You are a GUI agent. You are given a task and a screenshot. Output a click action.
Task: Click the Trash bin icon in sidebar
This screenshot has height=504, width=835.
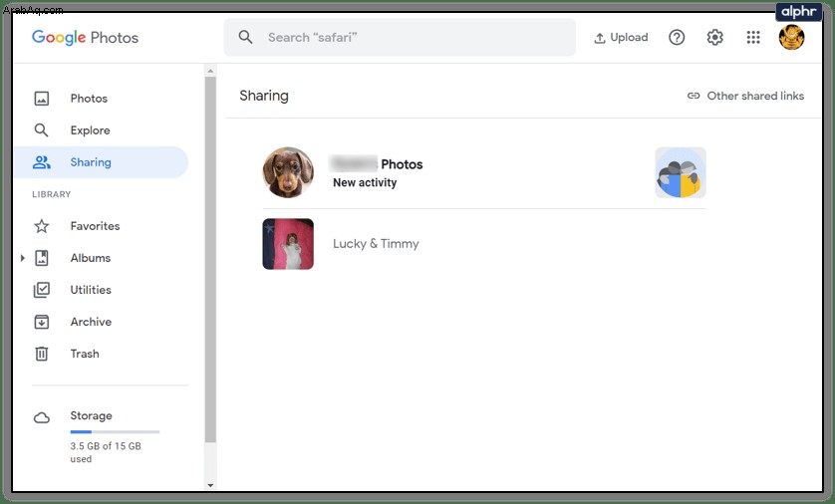[x=42, y=354]
